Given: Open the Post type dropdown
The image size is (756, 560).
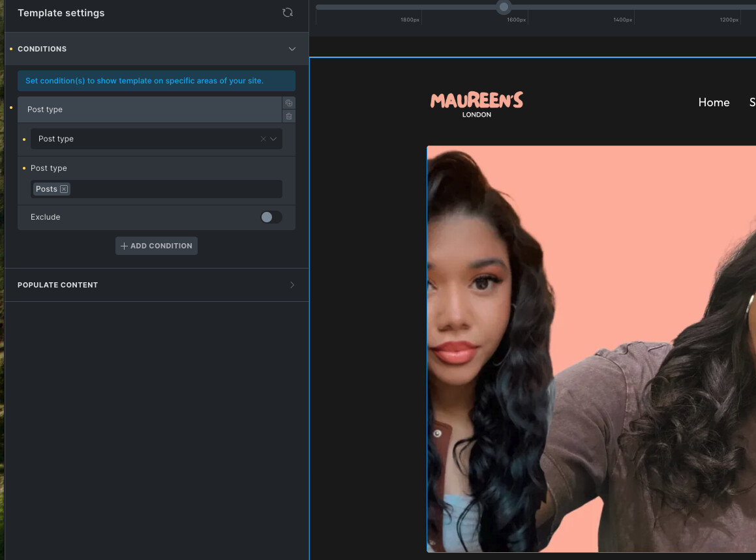Looking at the screenshot, I should click(156, 139).
